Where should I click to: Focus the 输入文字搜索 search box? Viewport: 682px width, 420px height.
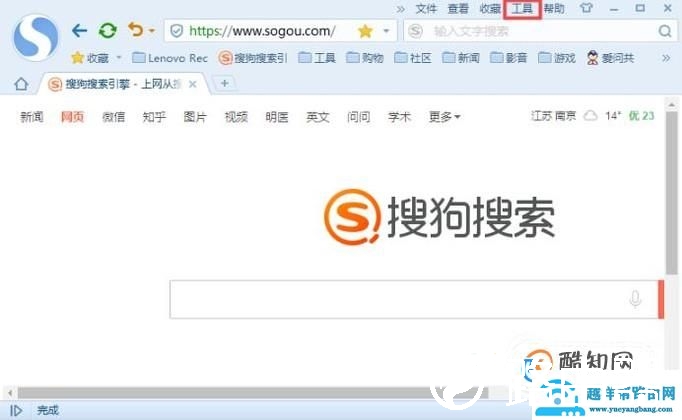click(x=539, y=31)
